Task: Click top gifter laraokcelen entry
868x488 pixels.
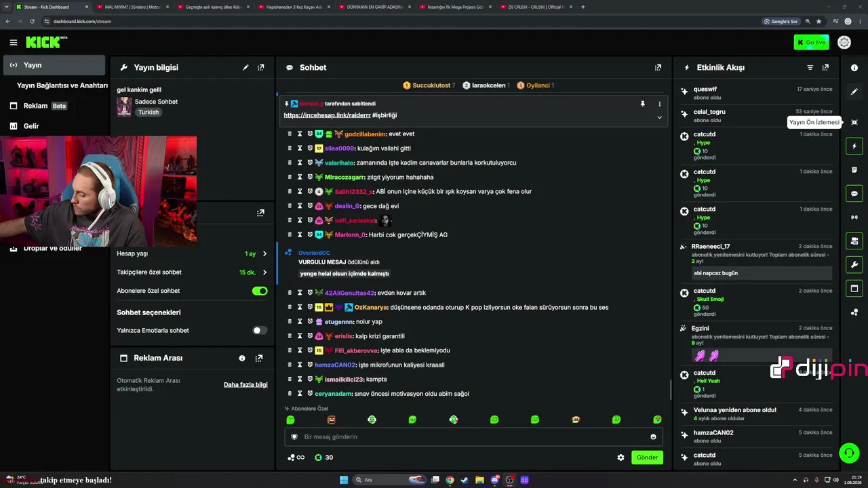Action: (x=485, y=85)
